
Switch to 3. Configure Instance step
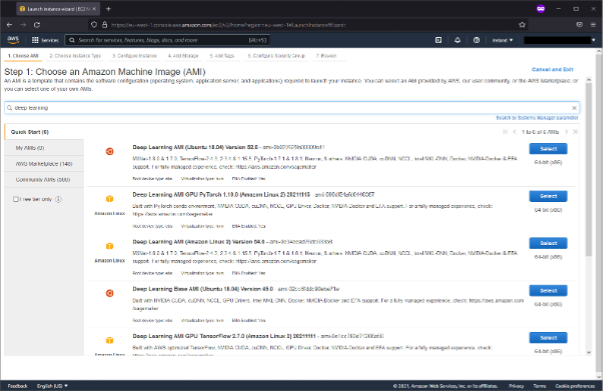click(134, 56)
